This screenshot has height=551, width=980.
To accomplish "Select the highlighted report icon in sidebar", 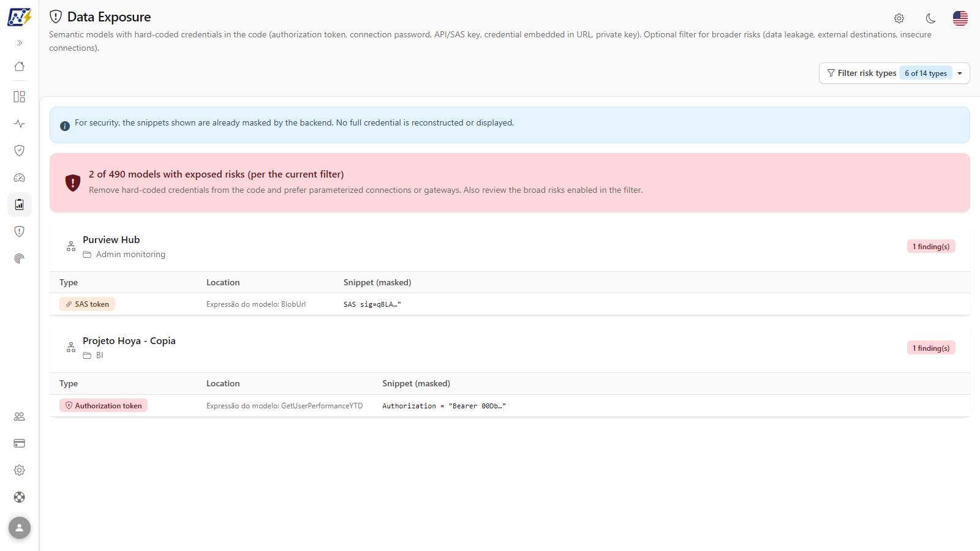I will coord(20,204).
